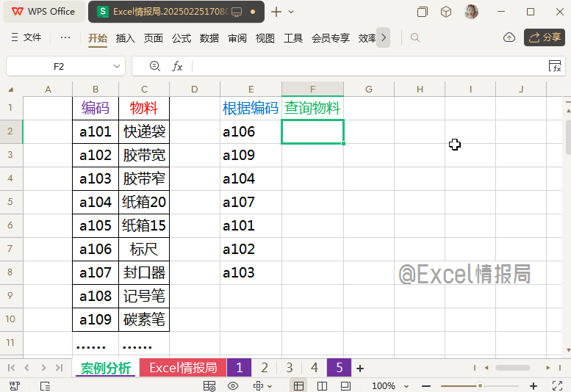Switch to the 公式 ribbon tab
The height and width of the screenshot is (392, 571).
click(x=182, y=38)
